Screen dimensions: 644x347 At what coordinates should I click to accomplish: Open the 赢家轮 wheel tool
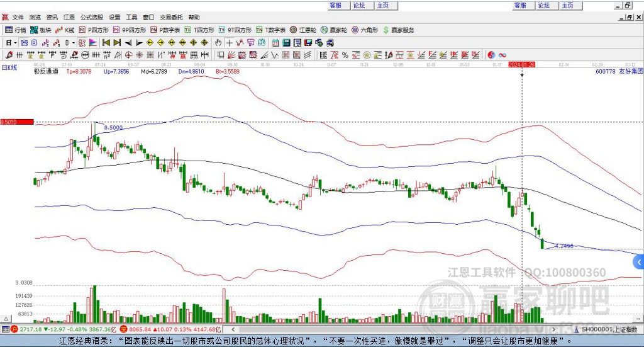tap(333, 30)
